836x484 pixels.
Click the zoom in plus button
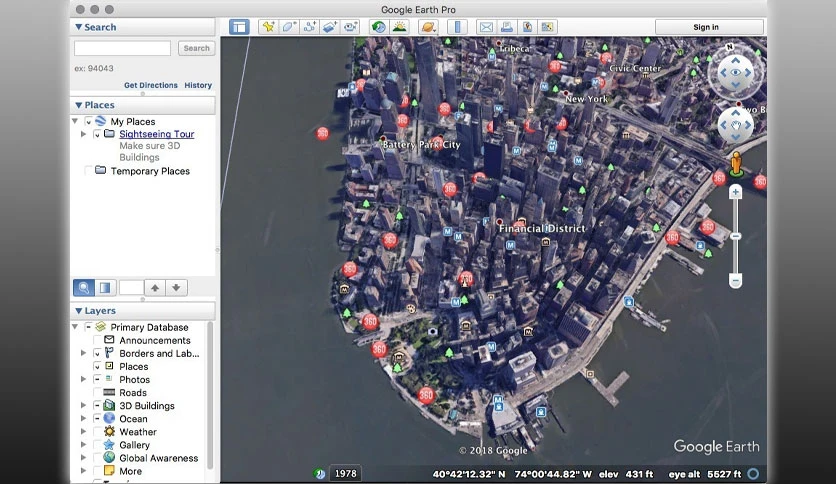(736, 192)
